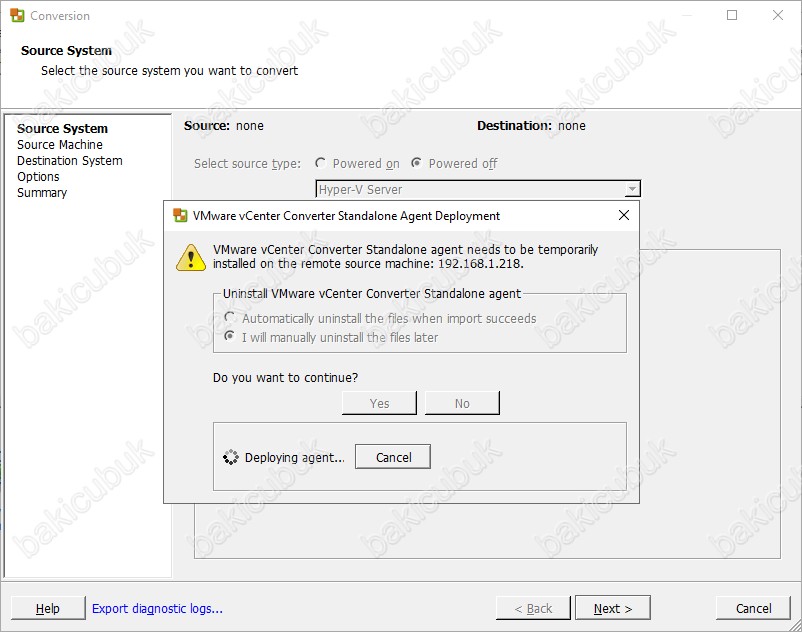Image resolution: width=802 pixels, height=632 pixels.
Task: Click No in the deployment dialog
Action: point(462,403)
